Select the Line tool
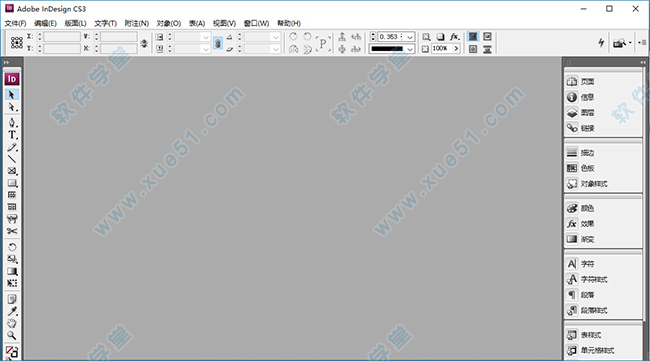Viewport: 650px width, 361px height. pyautogui.click(x=12, y=159)
